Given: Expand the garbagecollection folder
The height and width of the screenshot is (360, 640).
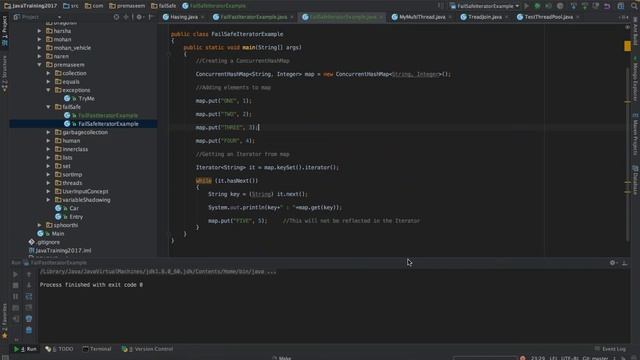Looking at the screenshot, I should coord(48,132).
